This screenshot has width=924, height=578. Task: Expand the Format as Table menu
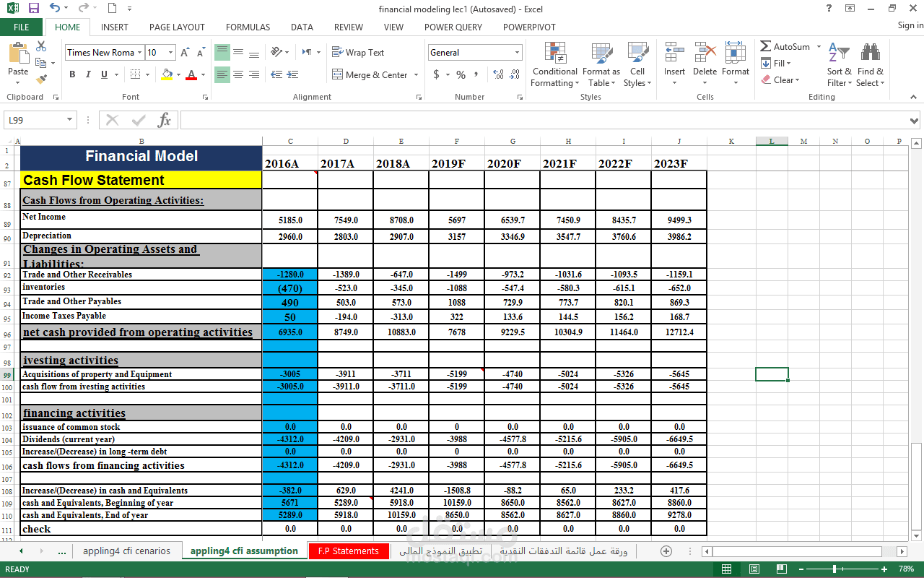(601, 64)
